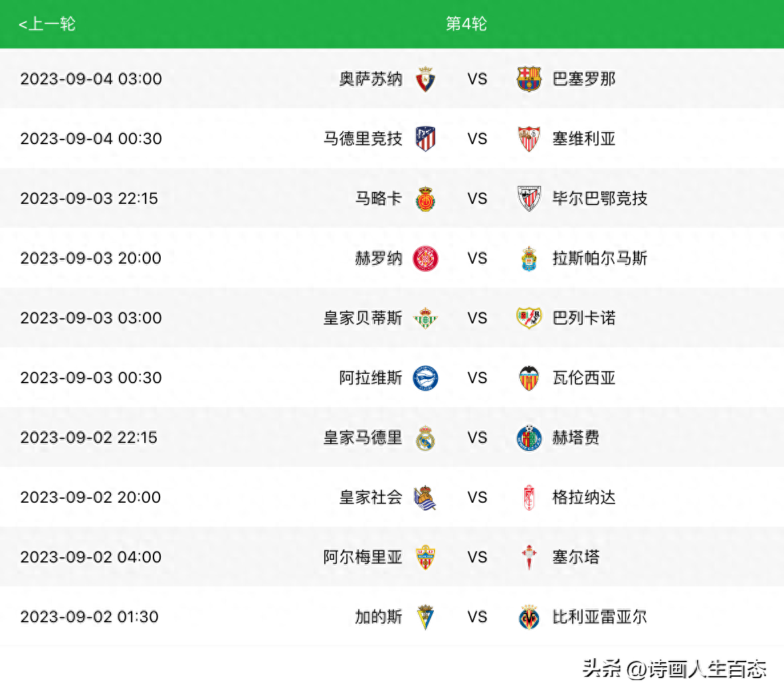
Task: Click the Osasuna club crest
Action: [425, 79]
